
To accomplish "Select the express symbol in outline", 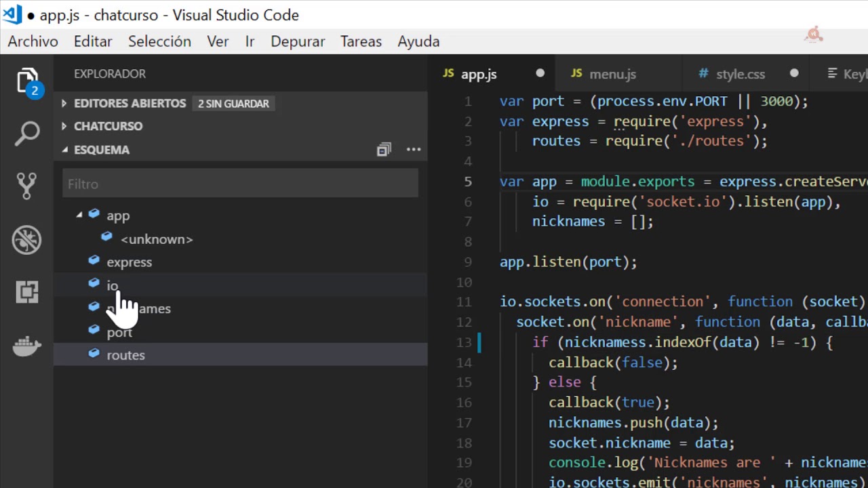I will 240,262.
